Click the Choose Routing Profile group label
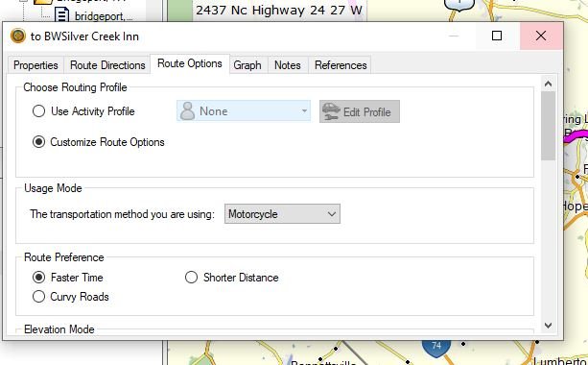588x365 pixels. pos(75,87)
